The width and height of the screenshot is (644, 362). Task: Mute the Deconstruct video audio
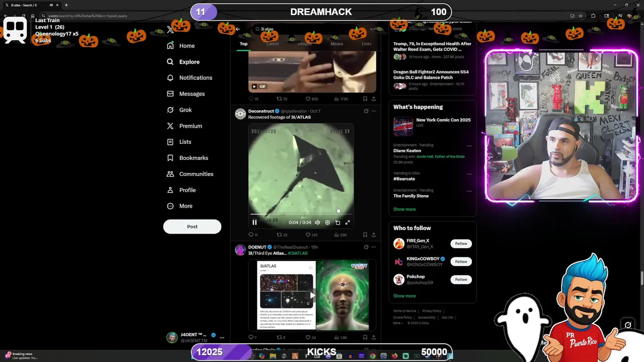click(317, 222)
